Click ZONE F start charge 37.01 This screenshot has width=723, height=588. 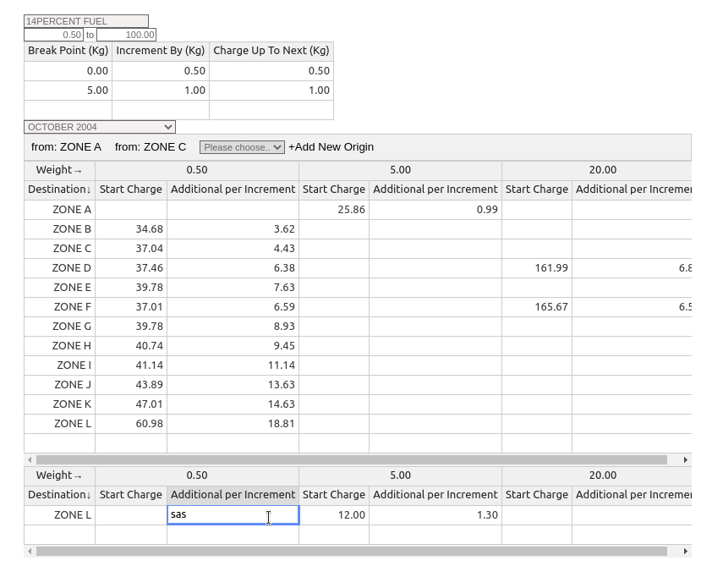tap(131, 306)
